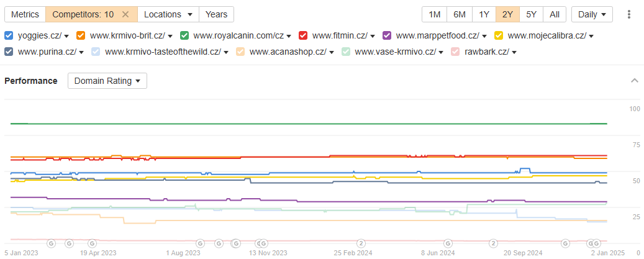The image size is (644, 259).
Task: Select the Years tab
Action: click(x=217, y=14)
